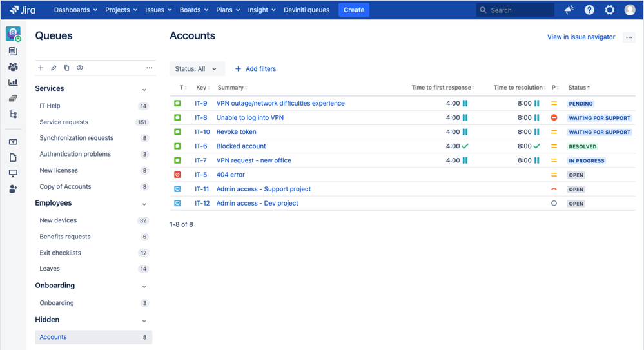644x350 pixels.
Task: Click the pencil edit icon in Queues toolbar
Action: click(x=54, y=68)
